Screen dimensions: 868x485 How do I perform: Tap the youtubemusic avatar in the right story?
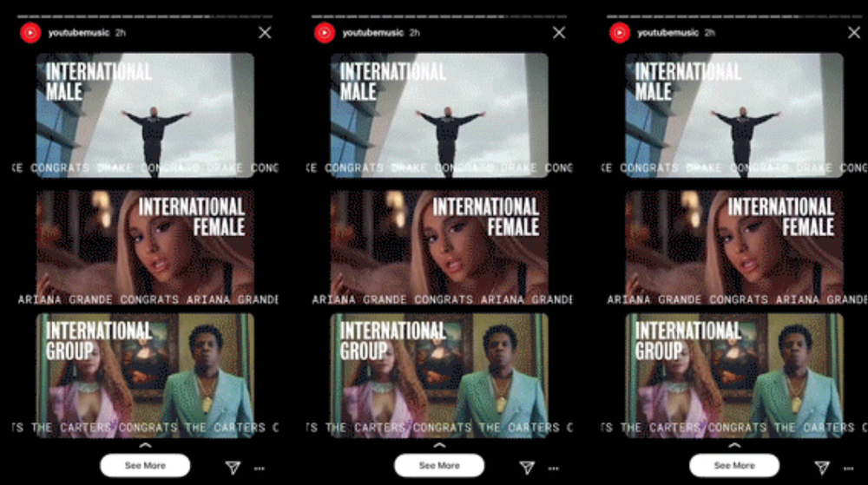coord(620,33)
